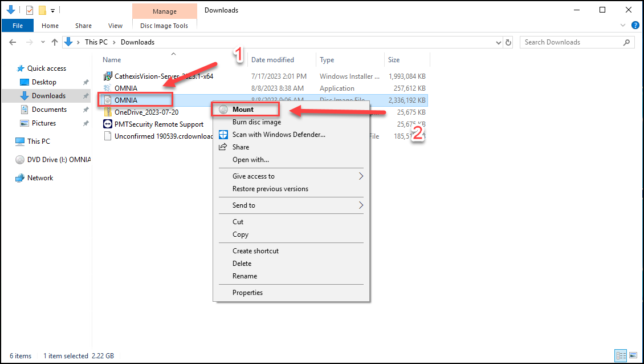Image resolution: width=644 pixels, height=364 pixels.
Task: Open Pictures in the navigation pane
Action: [x=44, y=123]
